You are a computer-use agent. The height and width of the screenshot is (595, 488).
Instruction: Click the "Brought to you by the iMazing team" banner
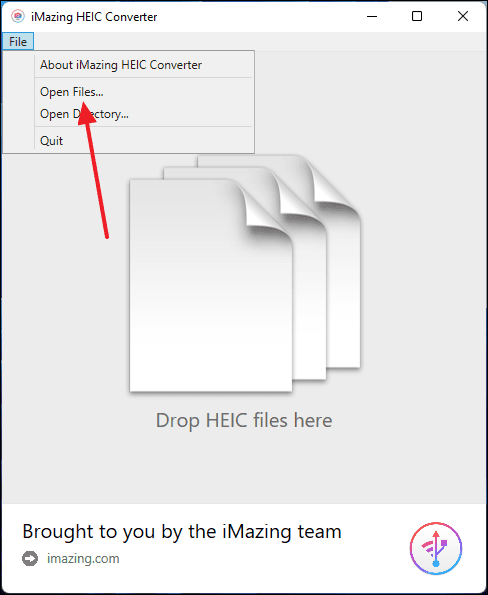click(182, 531)
